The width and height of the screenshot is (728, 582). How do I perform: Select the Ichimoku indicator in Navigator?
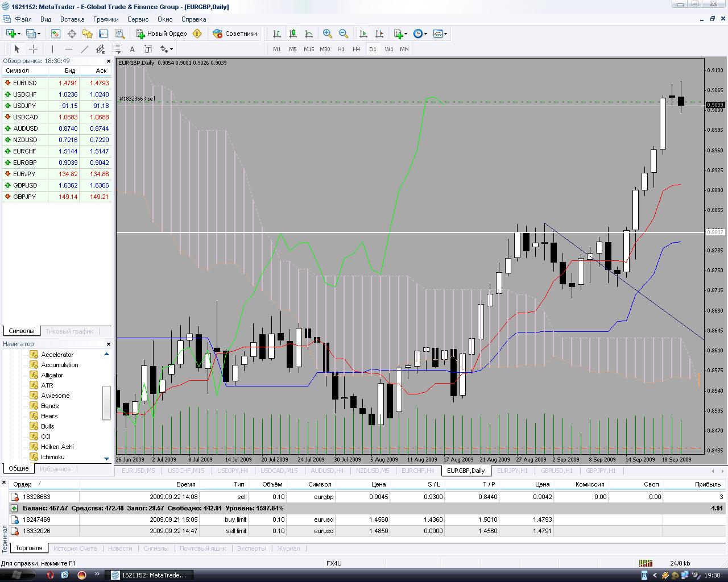(52, 457)
